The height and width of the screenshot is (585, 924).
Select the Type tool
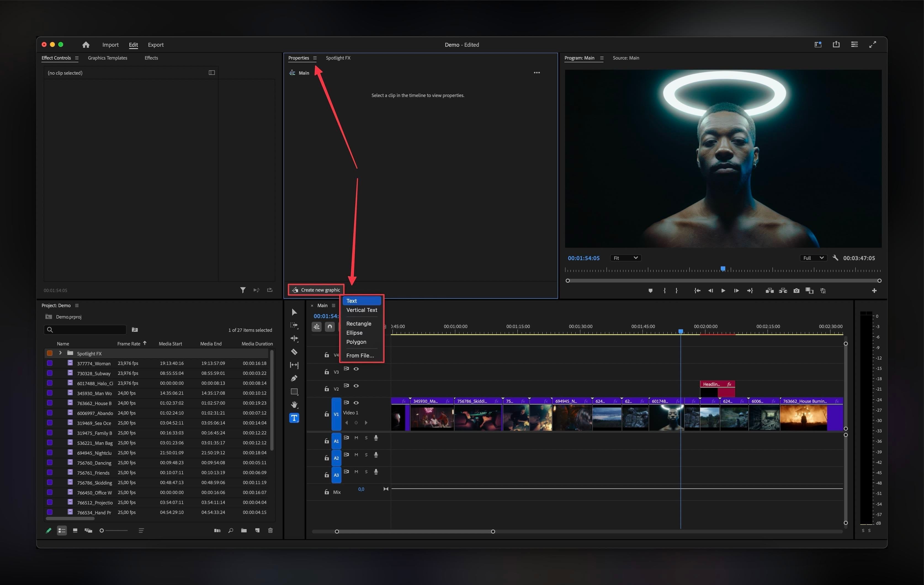(294, 418)
